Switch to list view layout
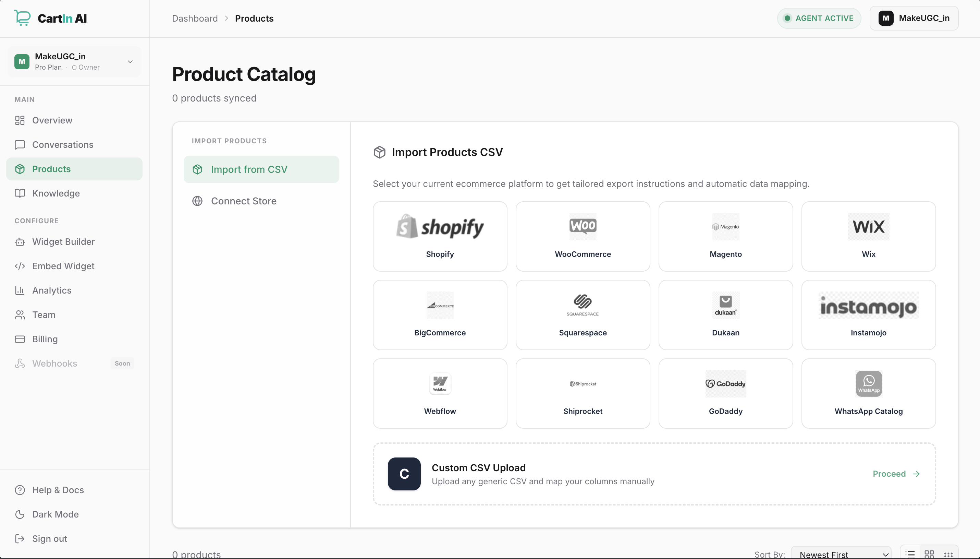This screenshot has width=980, height=559. [910, 555]
